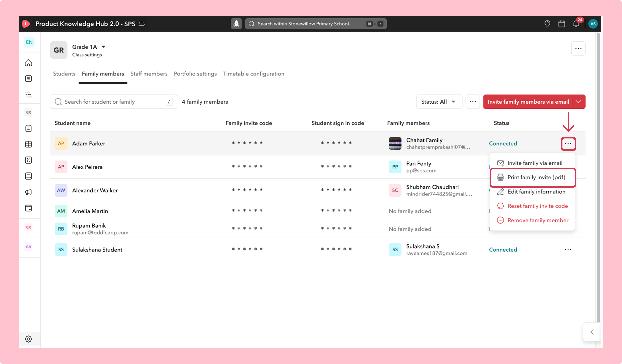
Task: Select student Alexander Walker
Action: 95,190
